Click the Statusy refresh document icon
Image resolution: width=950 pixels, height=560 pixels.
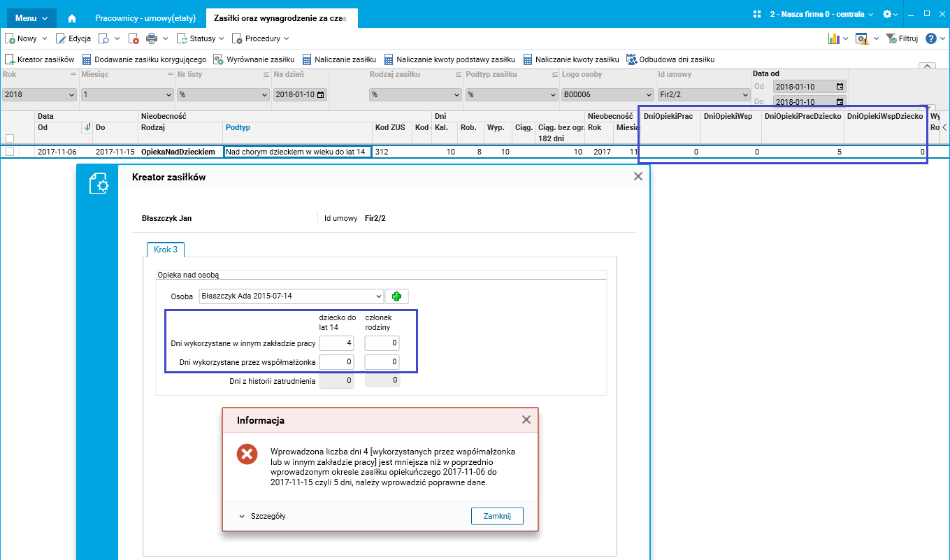click(x=182, y=39)
